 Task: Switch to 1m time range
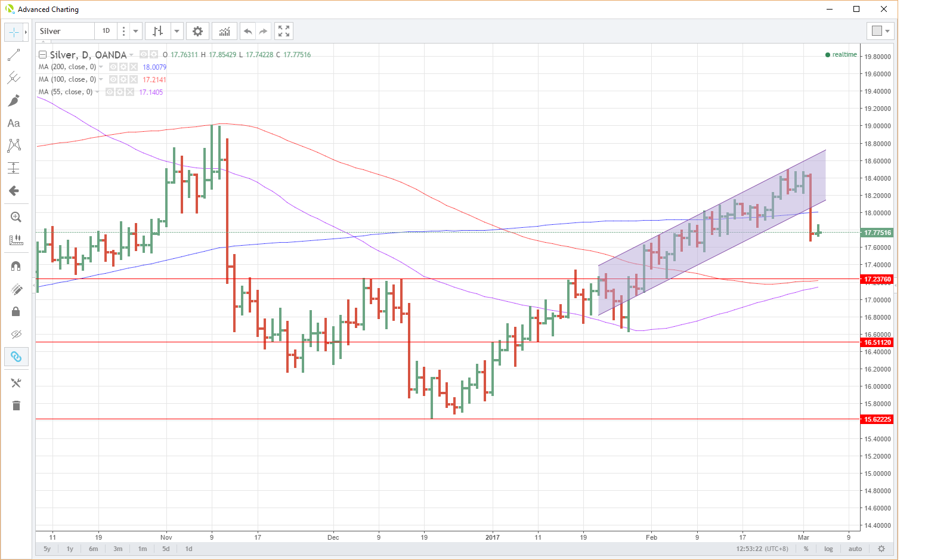[143, 549]
